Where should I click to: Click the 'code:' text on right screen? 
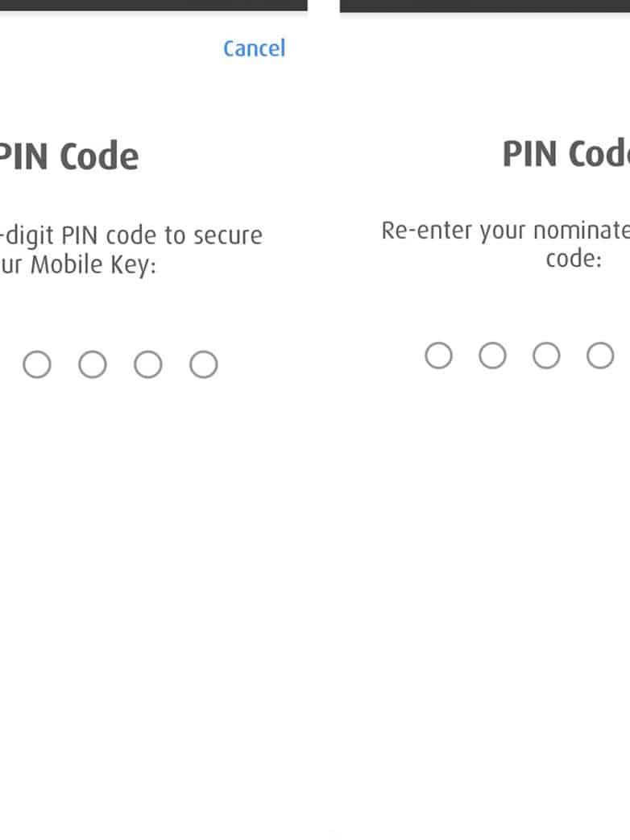pos(574,260)
